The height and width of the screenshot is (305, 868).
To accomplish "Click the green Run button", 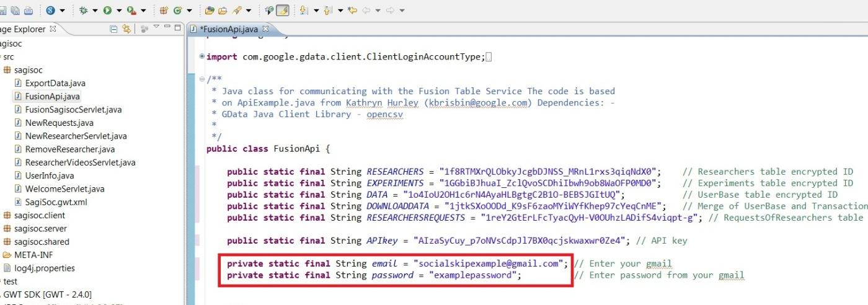I will pyautogui.click(x=108, y=10).
